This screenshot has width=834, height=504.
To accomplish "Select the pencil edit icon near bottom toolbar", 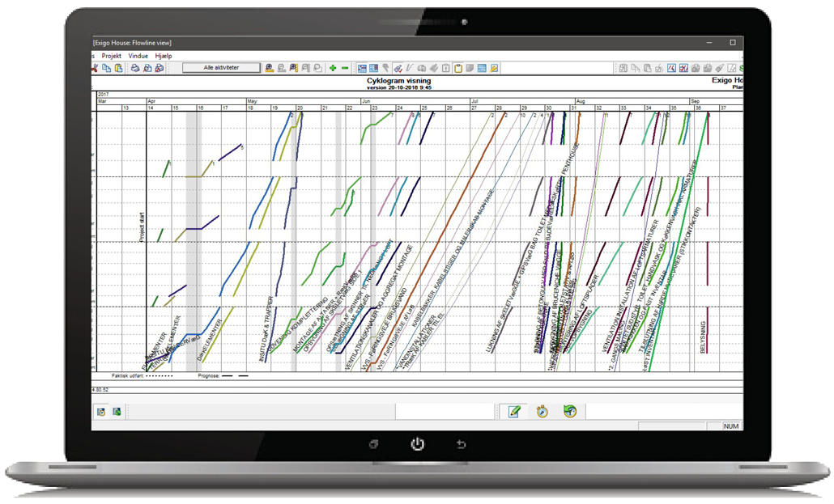I will (x=513, y=411).
